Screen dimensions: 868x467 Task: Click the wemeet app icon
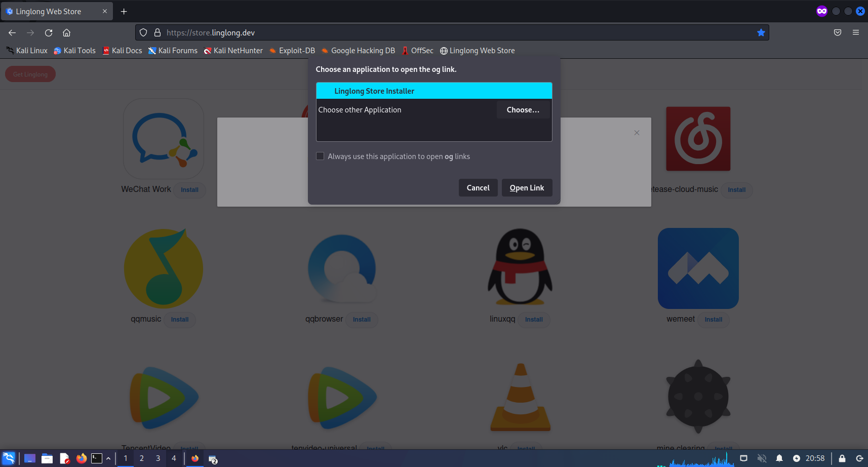tap(698, 268)
